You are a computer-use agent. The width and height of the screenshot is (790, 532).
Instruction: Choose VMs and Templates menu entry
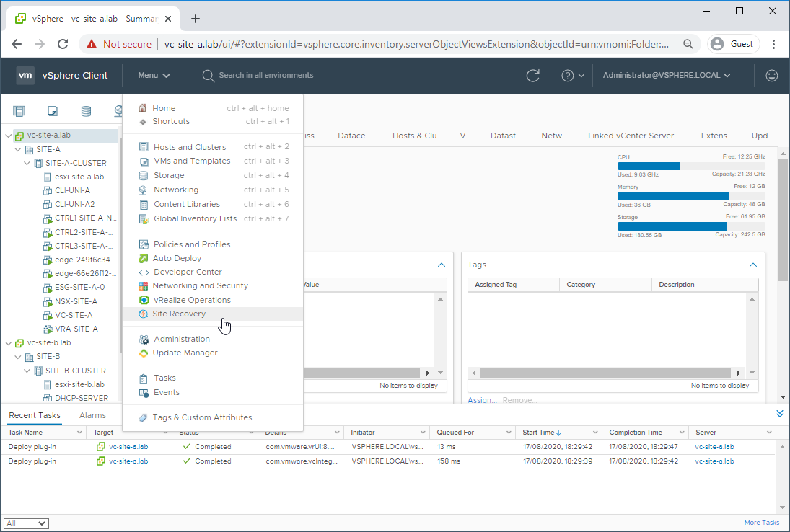[x=213, y=161]
